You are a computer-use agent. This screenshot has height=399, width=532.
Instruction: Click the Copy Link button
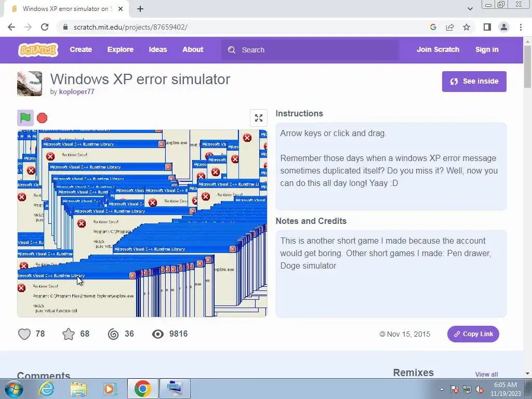click(473, 334)
